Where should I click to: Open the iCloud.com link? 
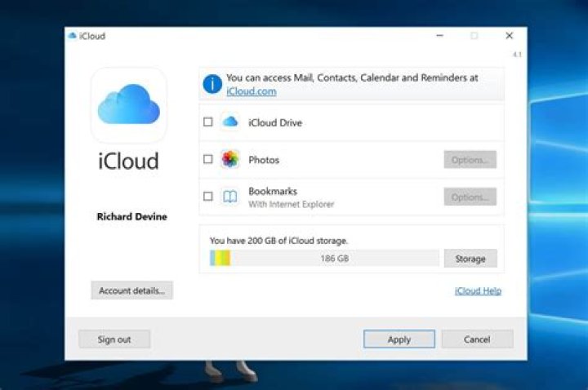tap(252, 91)
